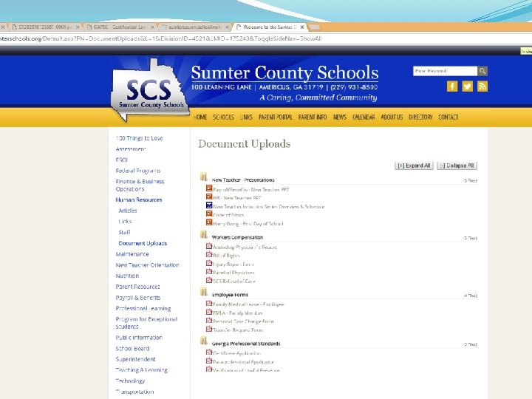This screenshot has height=399, width=532.
Task: Open the Nutrition sidebar link
Action: 127,276
